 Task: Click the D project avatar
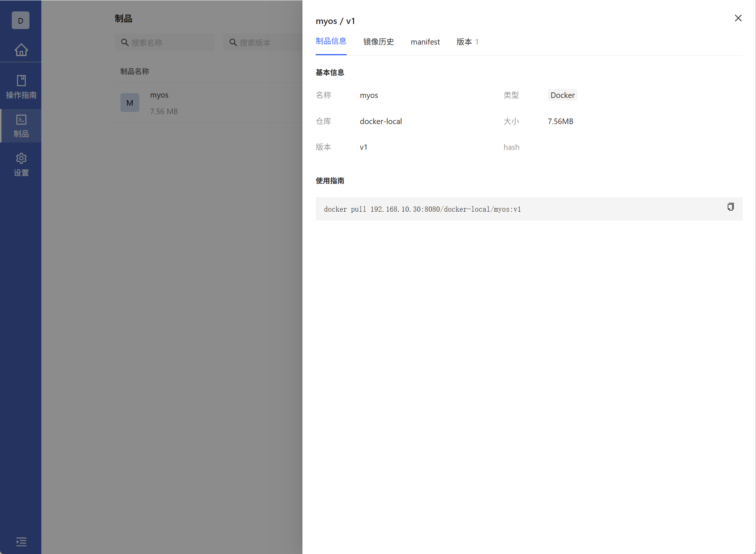pos(21,21)
